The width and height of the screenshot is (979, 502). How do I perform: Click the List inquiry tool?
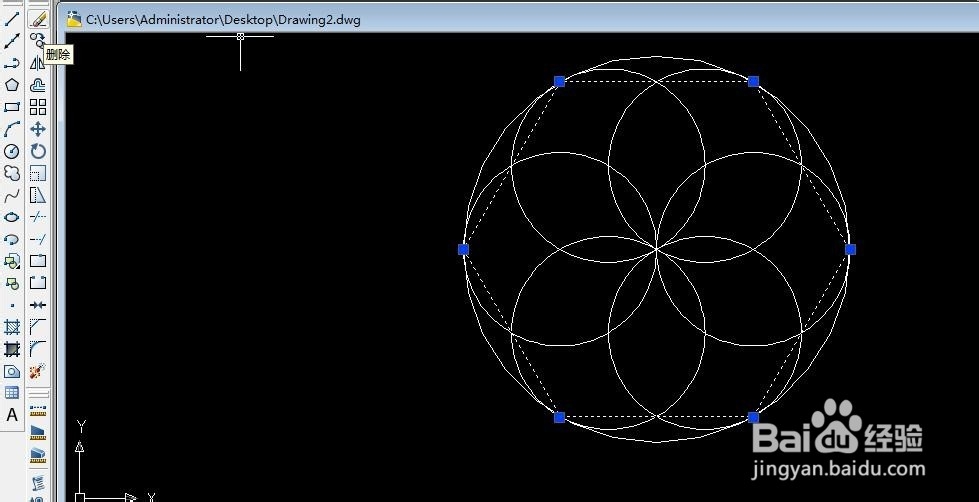coord(38,482)
